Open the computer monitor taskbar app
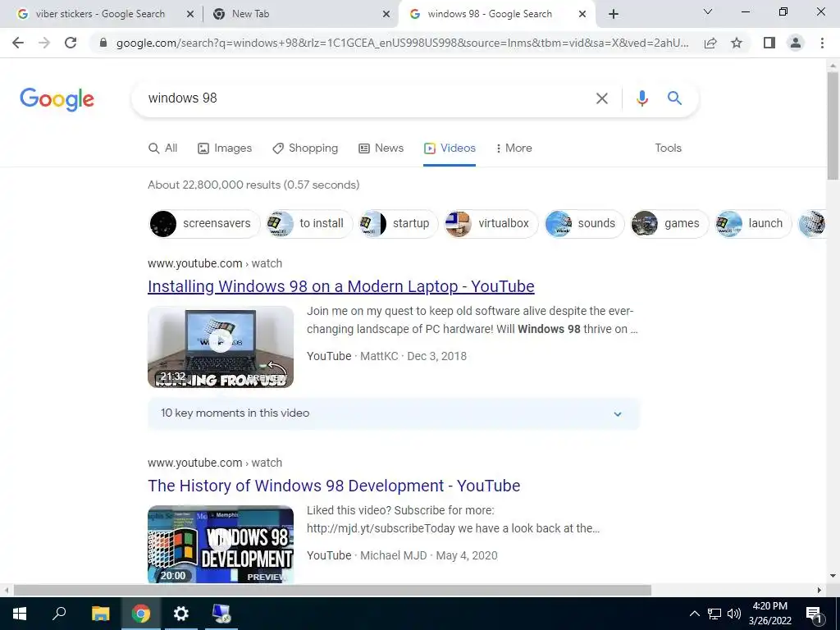 pyautogui.click(x=221, y=614)
